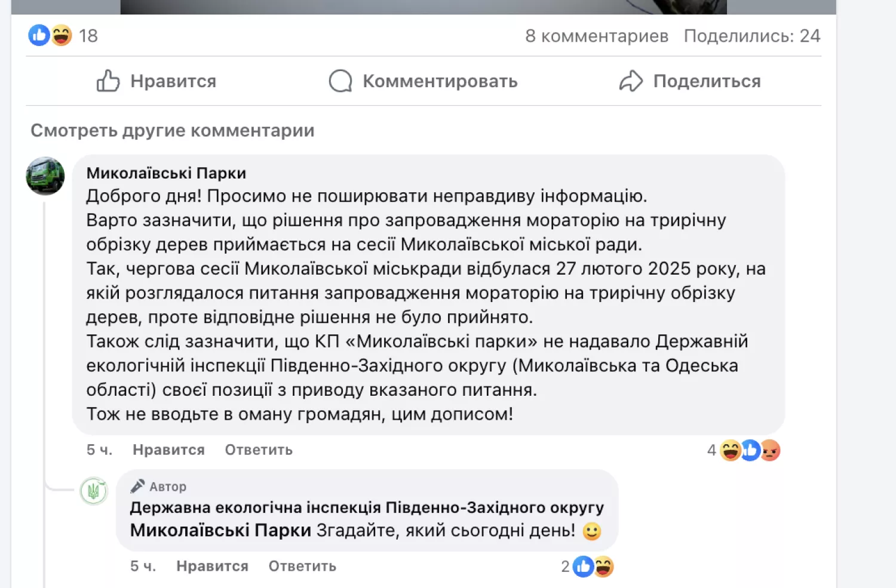
Task: Open Миколаївські Парки profile avatar
Action: click(x=45, y=176)
